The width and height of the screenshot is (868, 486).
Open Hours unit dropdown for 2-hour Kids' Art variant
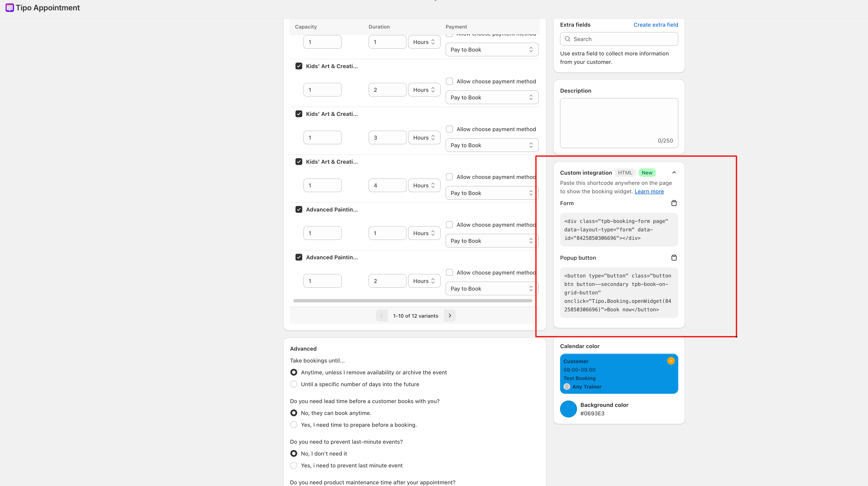tap(424, 90)
